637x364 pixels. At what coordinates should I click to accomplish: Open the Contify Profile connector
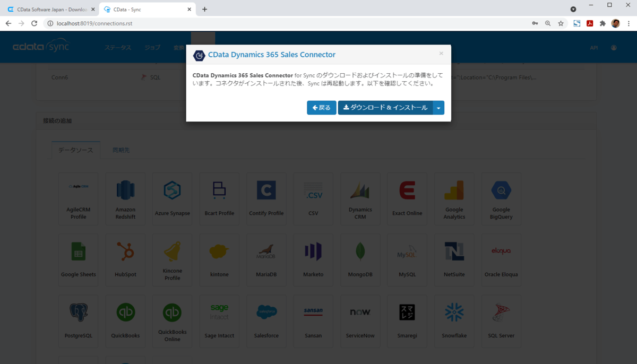click(x=266, y=199)
